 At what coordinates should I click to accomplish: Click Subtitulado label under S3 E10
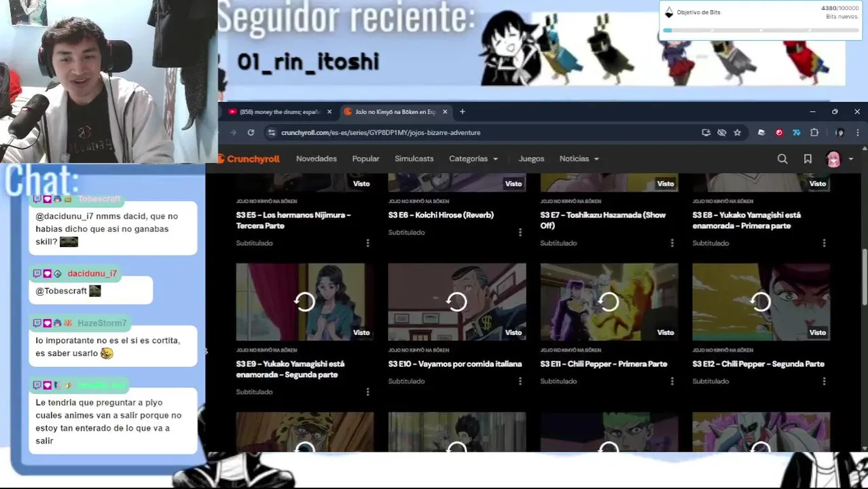(x=406, y=381)
